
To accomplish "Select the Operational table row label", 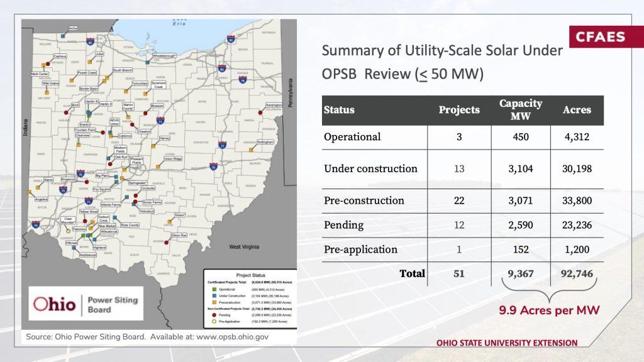I will click(352, 137).
